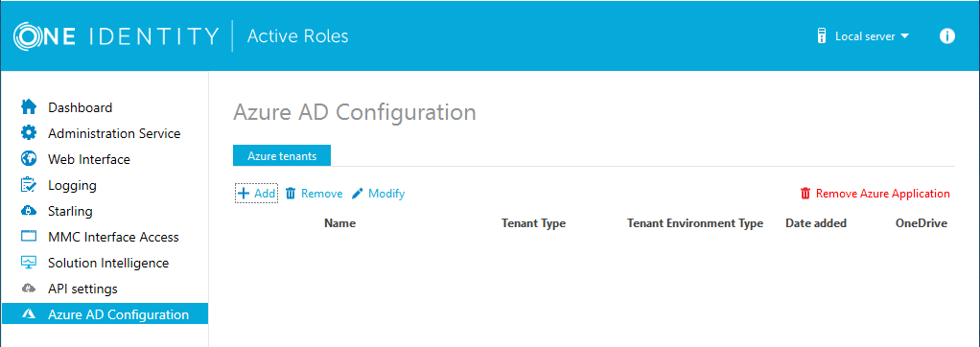
Task: Click the One Identity logo
Action: point(116,36)
